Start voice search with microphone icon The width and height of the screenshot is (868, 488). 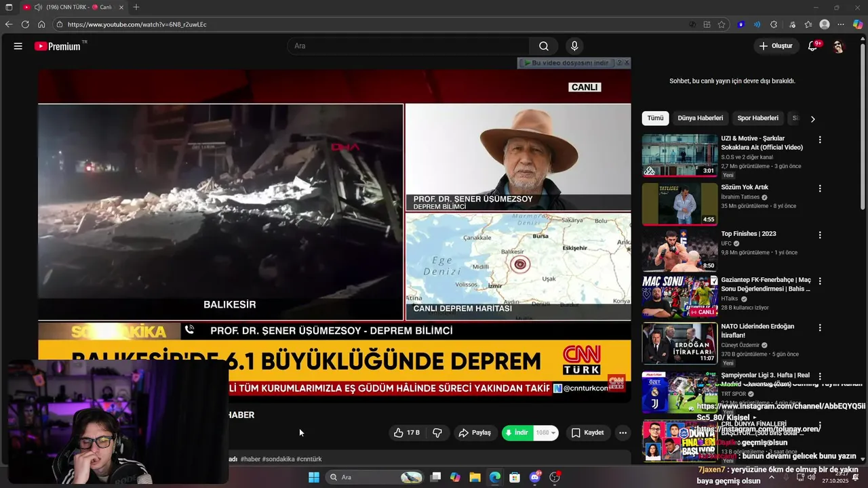click(574, 46)
